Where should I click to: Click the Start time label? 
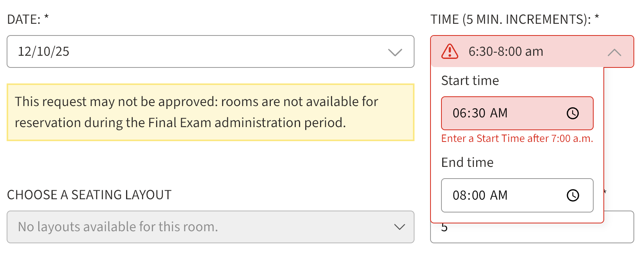point(470,81)
